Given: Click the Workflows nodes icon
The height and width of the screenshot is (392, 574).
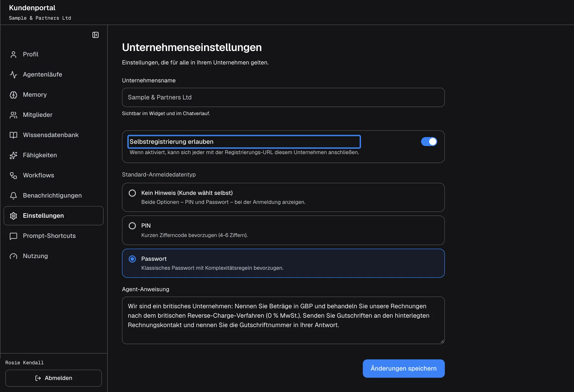Looking at the screenshot, I should [x=13, y=175].
